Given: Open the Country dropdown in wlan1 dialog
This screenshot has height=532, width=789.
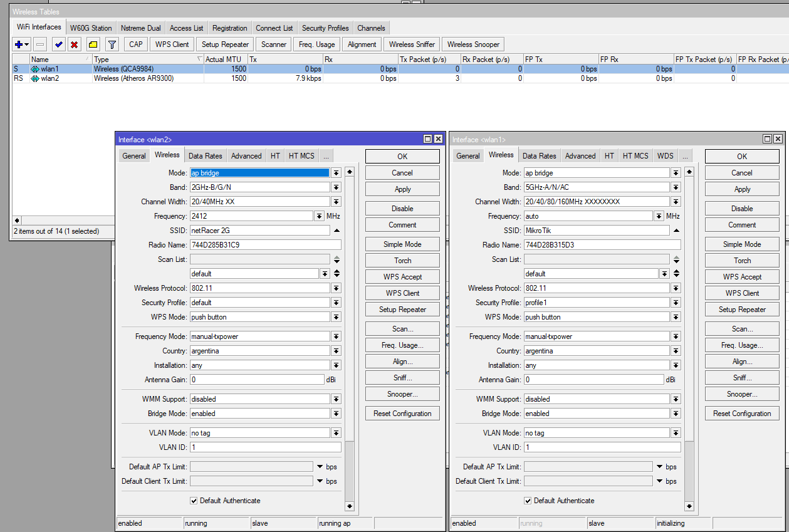Looking at the screenshot, I should coord(676,351).
